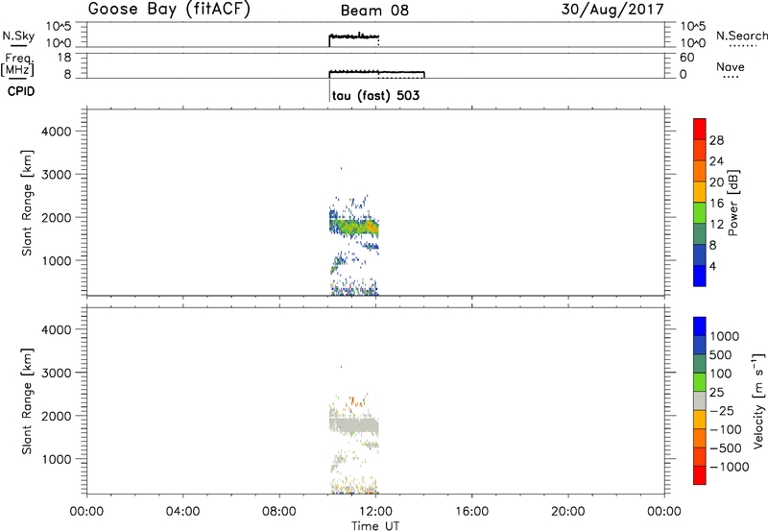Click the '16:00' time tick label

coord(471,512)
